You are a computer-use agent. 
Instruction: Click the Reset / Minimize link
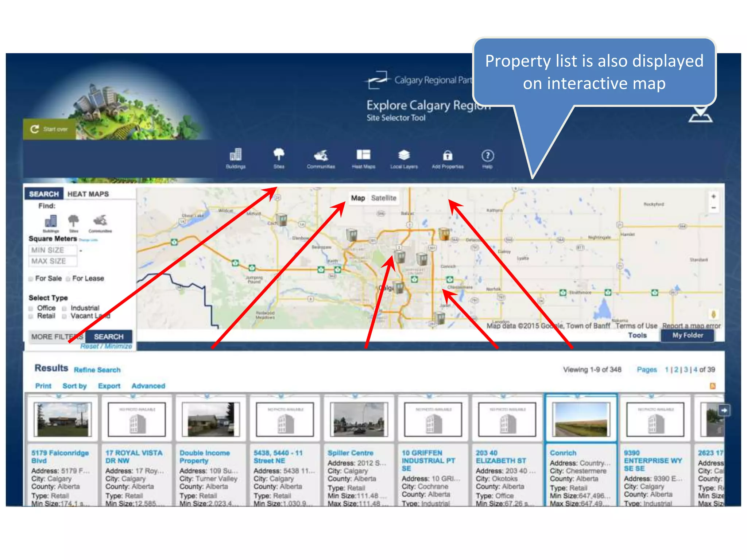click(x=106, y=346)
